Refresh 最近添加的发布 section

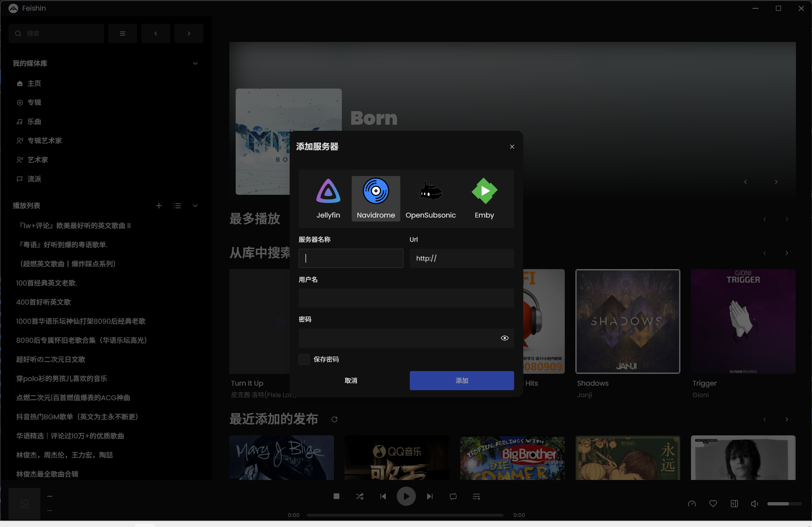coord(334,420)
